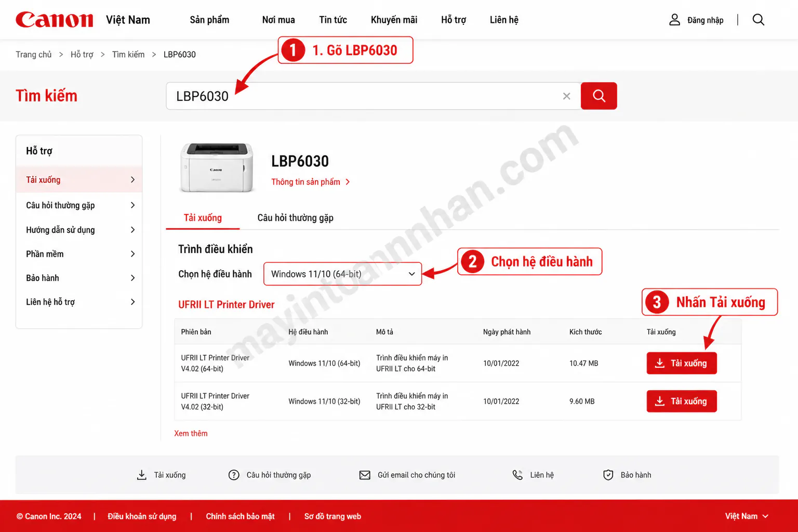Click the shield icon for Bảo hành

(x=608, y=475)
